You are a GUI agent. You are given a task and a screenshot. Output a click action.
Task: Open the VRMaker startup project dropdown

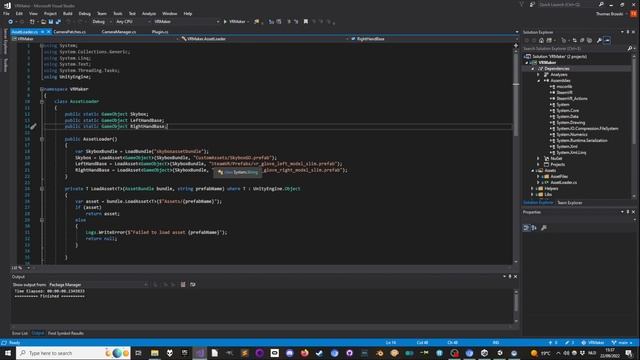[186, 22]
